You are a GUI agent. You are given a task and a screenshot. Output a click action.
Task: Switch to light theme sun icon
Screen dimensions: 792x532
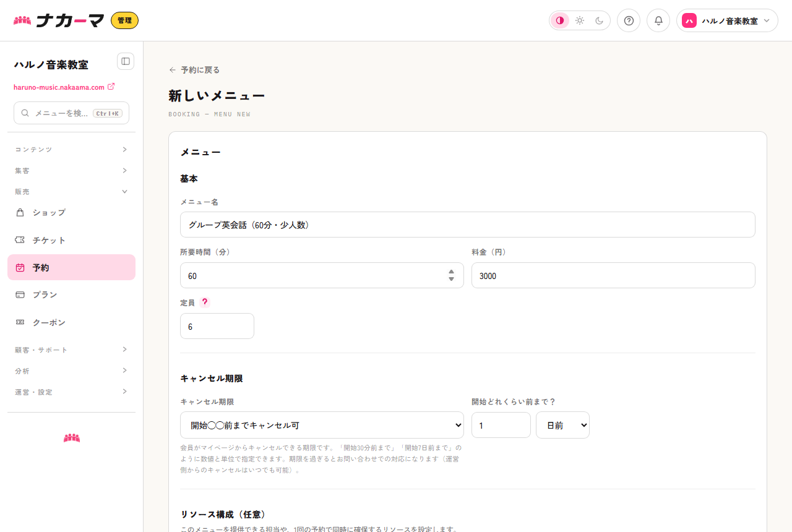click(x=580, y=20)
